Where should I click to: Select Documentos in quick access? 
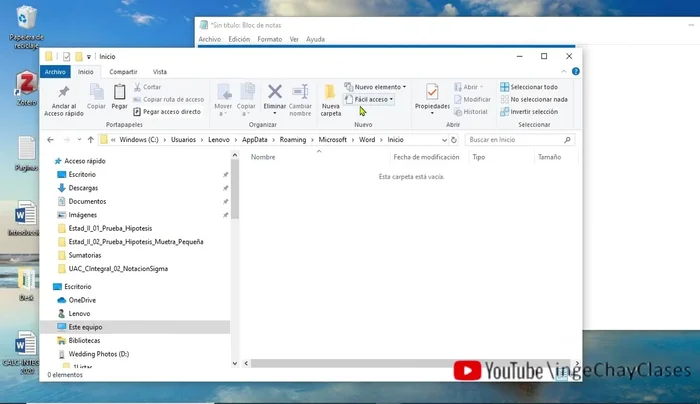click(87, 201)
